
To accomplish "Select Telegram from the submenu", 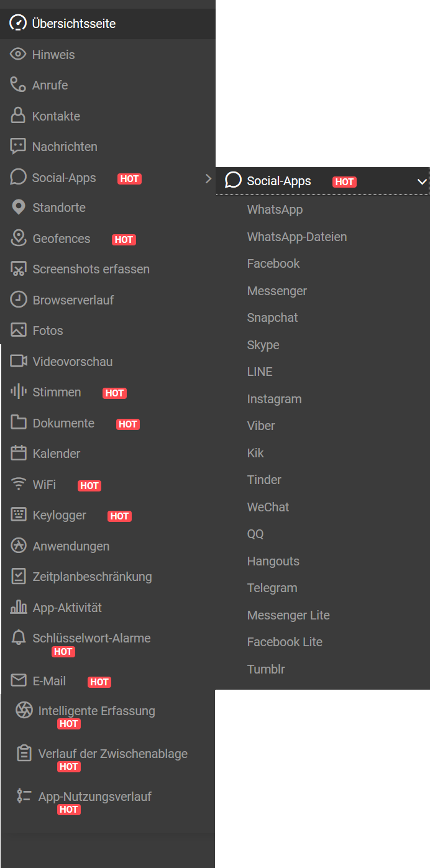I will [x=272, y=588].
